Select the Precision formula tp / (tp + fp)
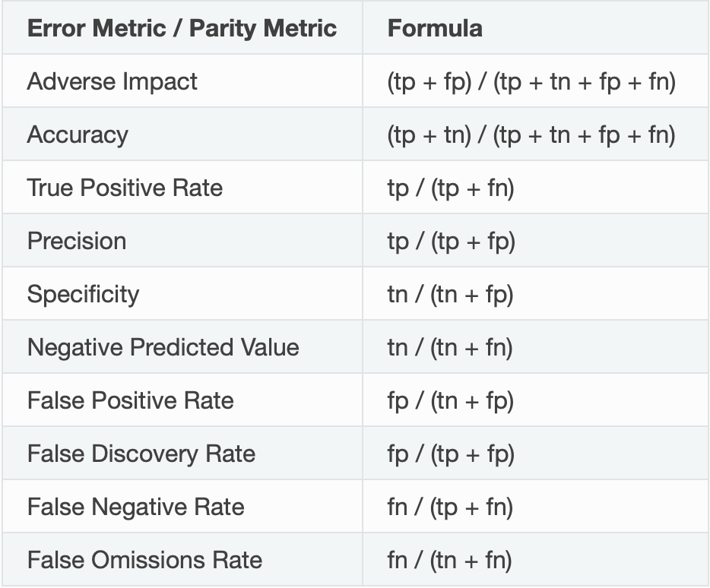Screen dimensions: 710x588 pyautogui.click(x=452, y=241)
